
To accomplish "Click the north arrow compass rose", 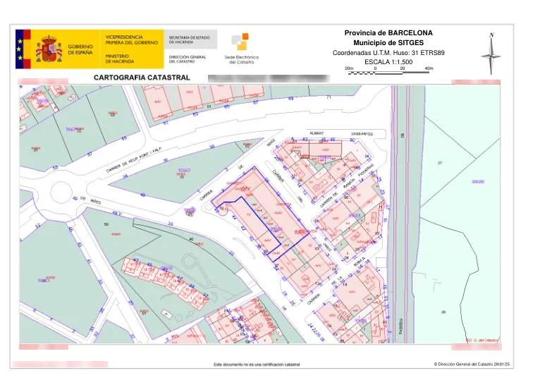I will (491, 54).
